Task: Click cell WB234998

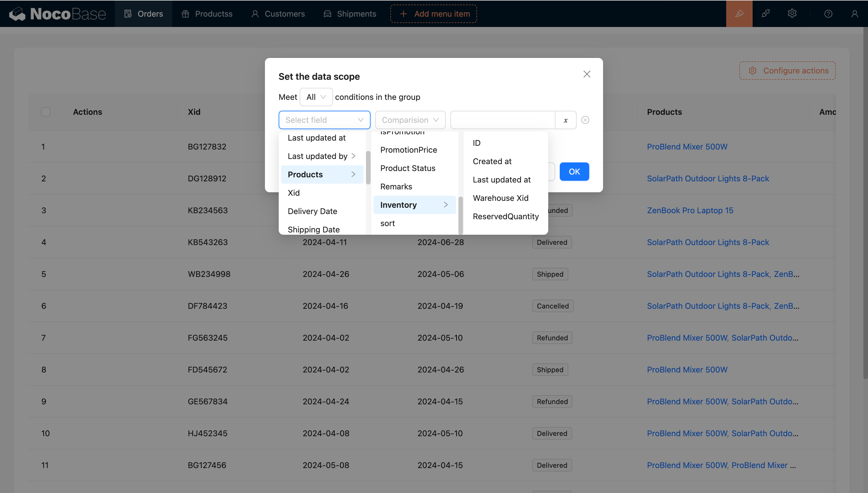Action: 209,274
